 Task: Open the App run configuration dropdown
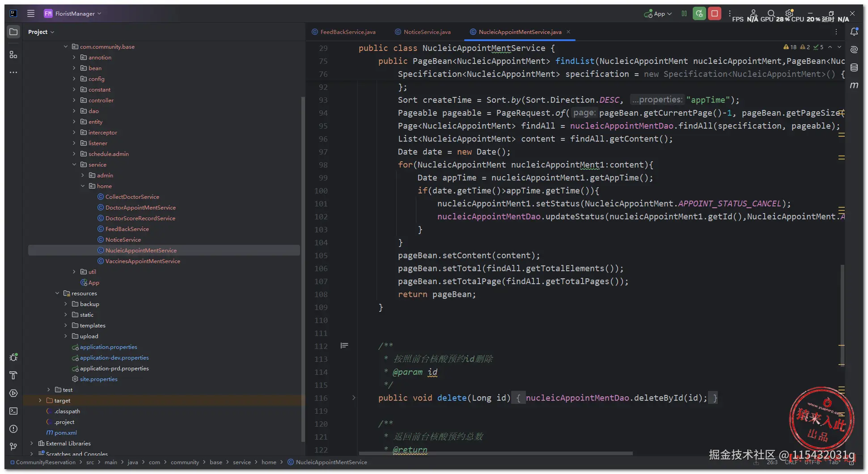tap(658, 13)
